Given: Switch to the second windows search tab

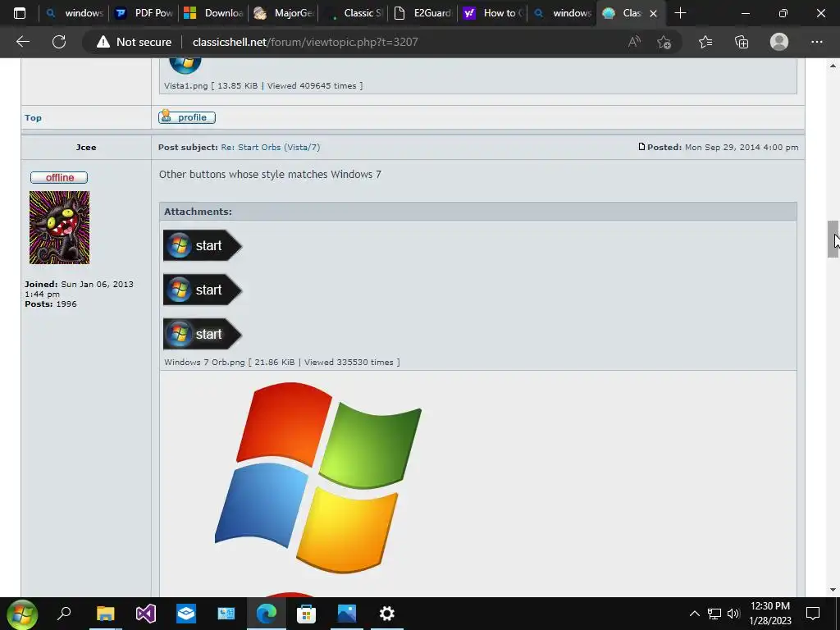Looking at the screenshot, I should (562, 13).
